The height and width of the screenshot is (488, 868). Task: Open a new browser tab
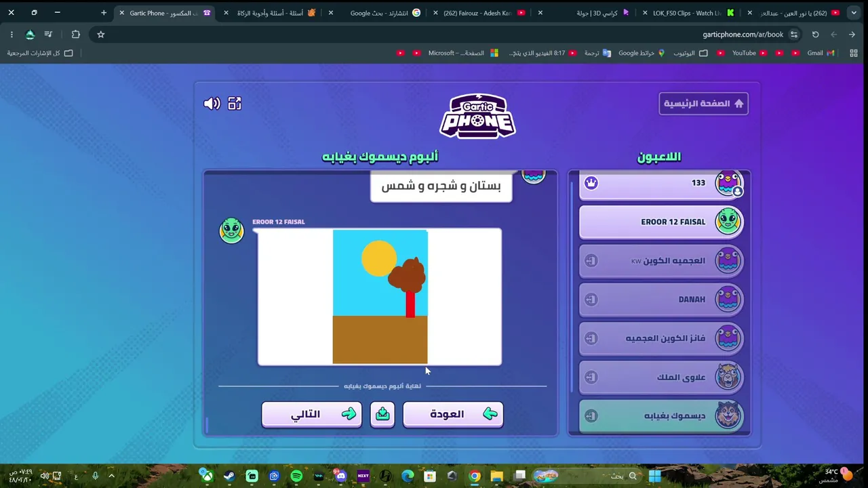click(x=104, y=13)
